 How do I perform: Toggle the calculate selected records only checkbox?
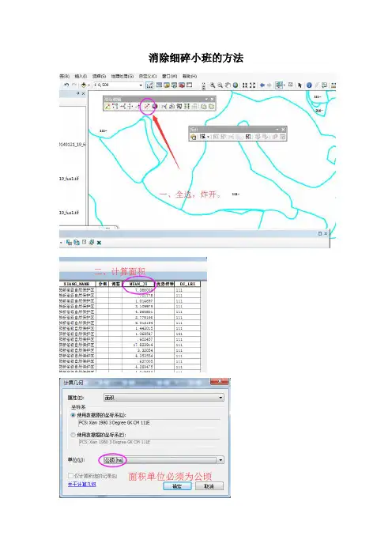coord(71,476)
